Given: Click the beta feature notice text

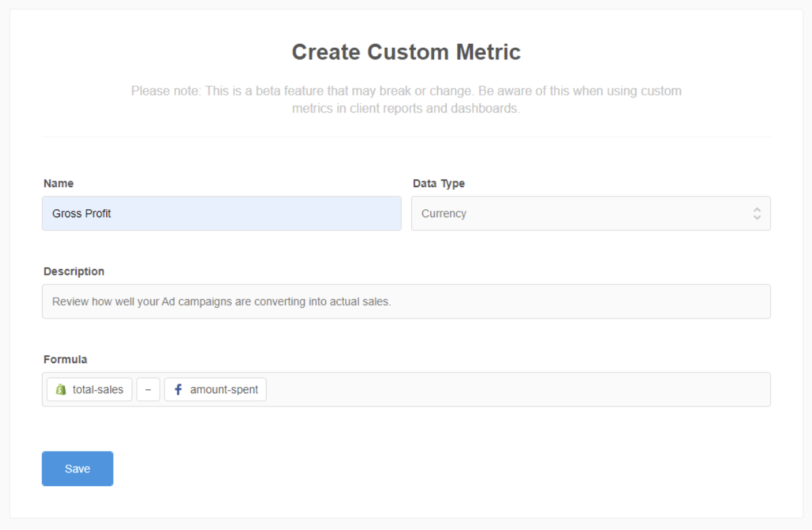Looking at the screenshot, I should (406, 99).
